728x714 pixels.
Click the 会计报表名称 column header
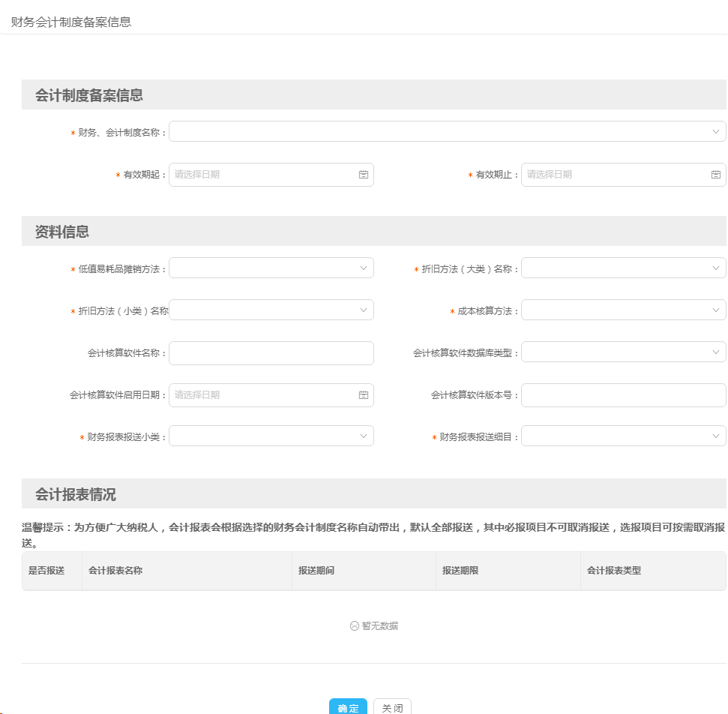tap(115, 571)
